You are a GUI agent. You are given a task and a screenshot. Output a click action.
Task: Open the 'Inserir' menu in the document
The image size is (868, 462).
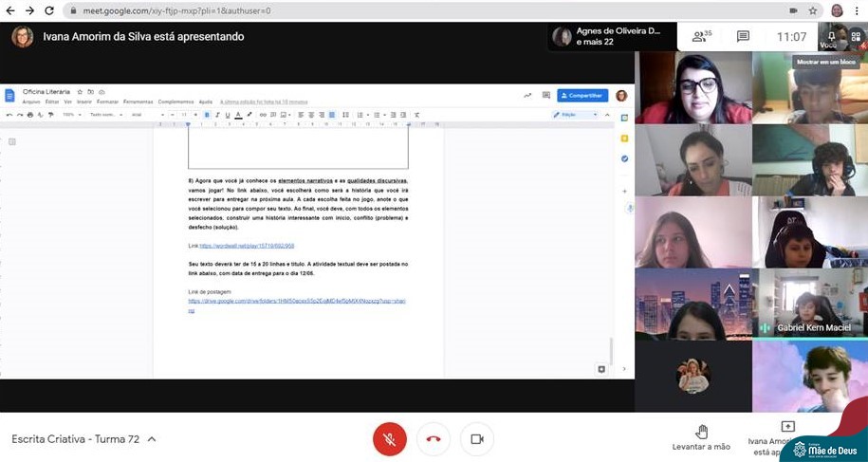[83, 102]
